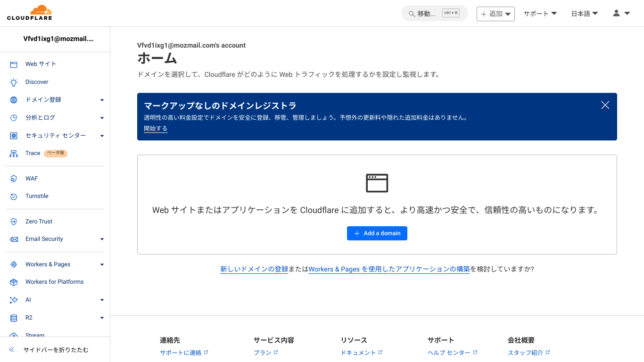Open Workers & Pages を使用したアプリケーションの構築 link
Image resolution: width=644 pixels, height=362 pixels.
pyautogui.click(x=389, y=269)
